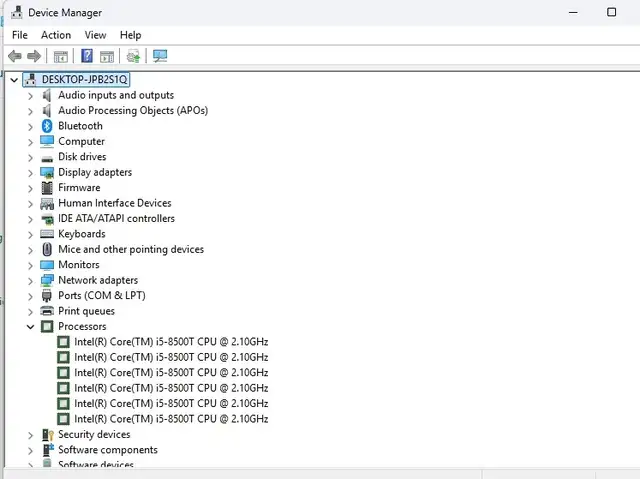Expand the Network adapters category arrow
The height and width of the screenshot is (479, 640).
(30, 281)
